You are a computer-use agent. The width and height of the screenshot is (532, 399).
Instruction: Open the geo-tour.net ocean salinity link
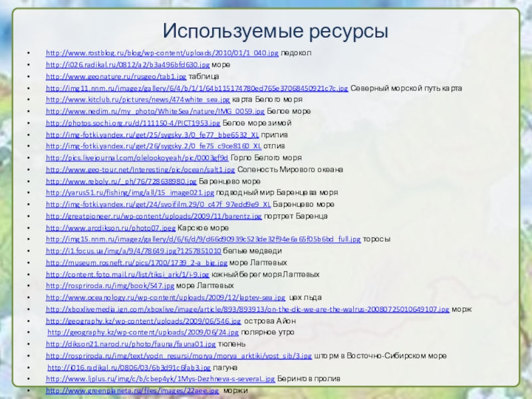click(x=154, y=170)
